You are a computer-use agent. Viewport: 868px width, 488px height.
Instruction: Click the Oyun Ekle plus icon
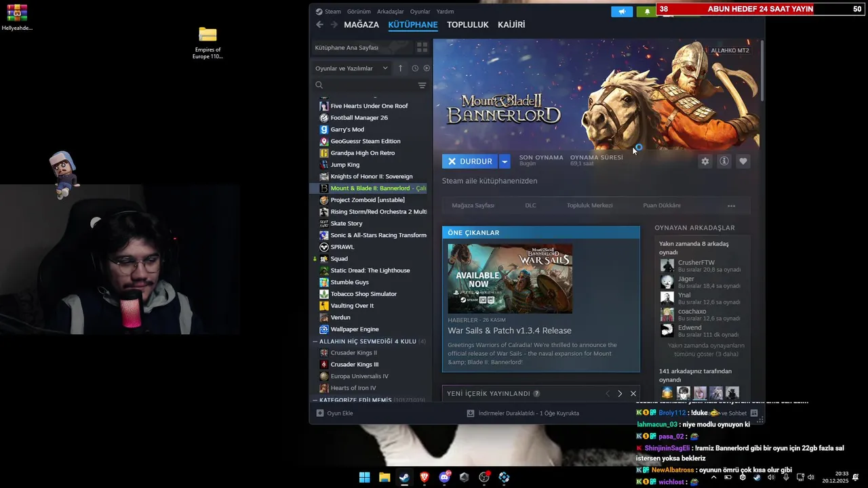320,413
